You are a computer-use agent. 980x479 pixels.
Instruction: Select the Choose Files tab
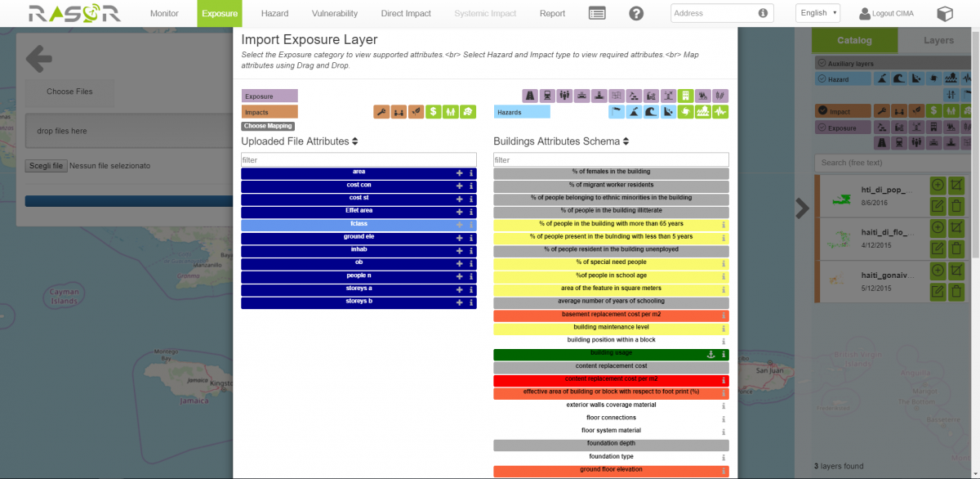pos(69,92)
